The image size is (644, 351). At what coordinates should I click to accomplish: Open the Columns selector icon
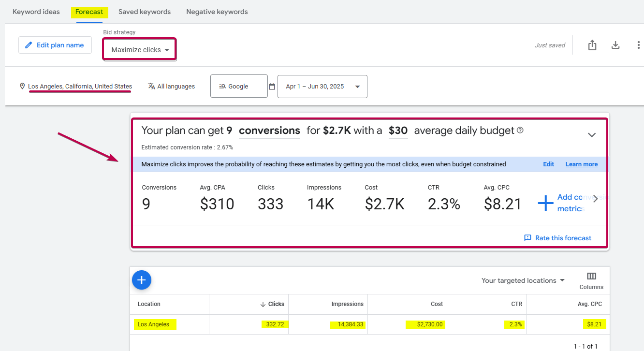pyautogui.click(x=591, y=276)
